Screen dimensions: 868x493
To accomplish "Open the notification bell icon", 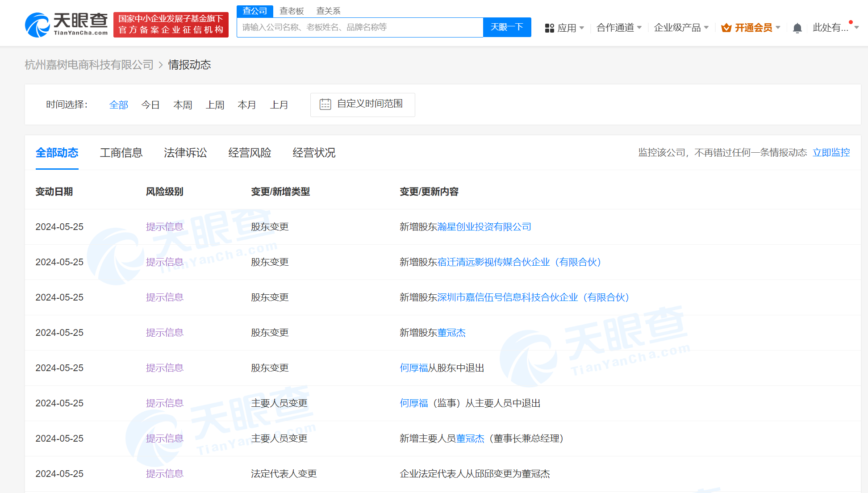I will tap(797, 28).
